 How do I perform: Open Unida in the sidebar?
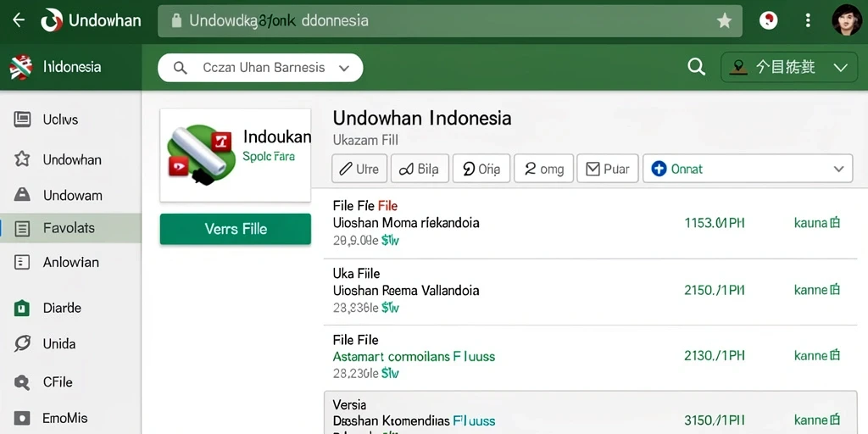pyautogui.click(x=71, y=344)
